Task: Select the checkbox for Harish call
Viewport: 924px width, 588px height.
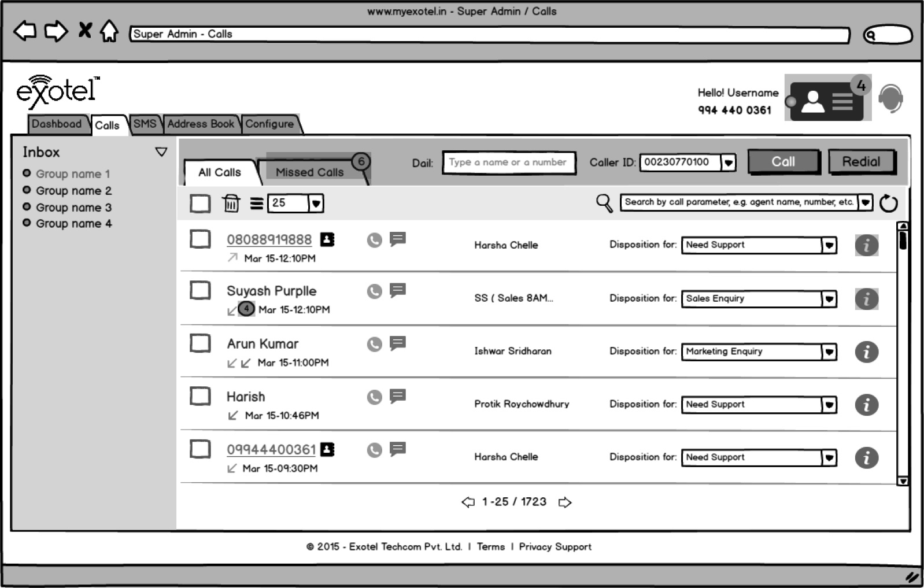Action: [200, 397]
